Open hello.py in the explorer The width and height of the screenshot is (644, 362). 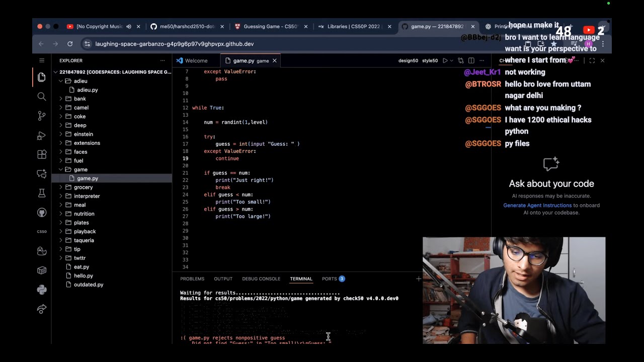coord(84,276)
